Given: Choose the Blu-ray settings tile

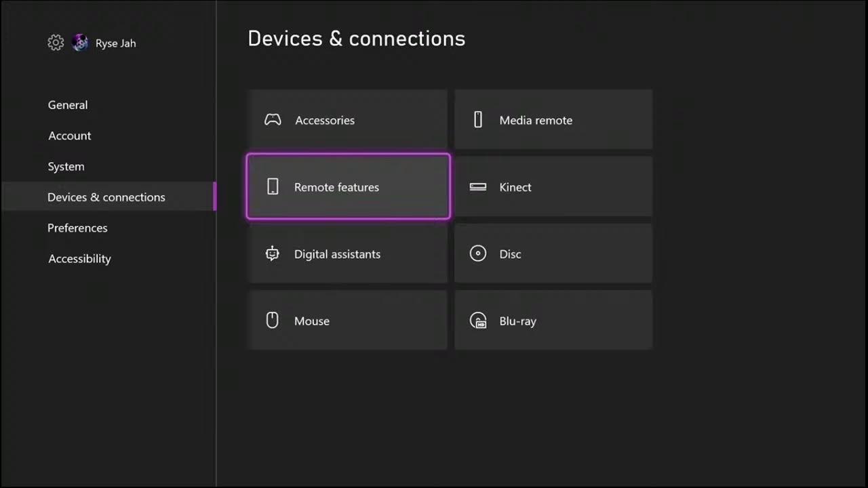Looking at the screenshot, I should (x=553, y=321).
